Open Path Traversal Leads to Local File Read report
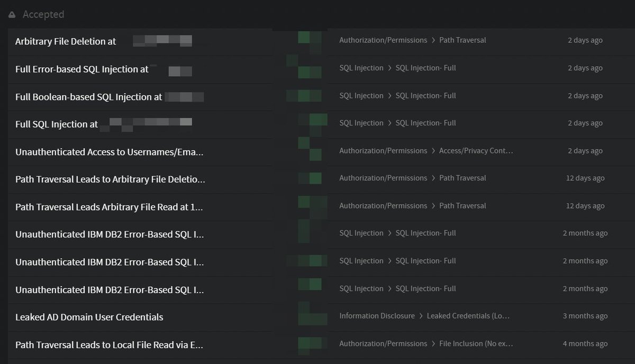Image resolution: width=635 pixels, height=364 pixels. (x=110, y=345)
